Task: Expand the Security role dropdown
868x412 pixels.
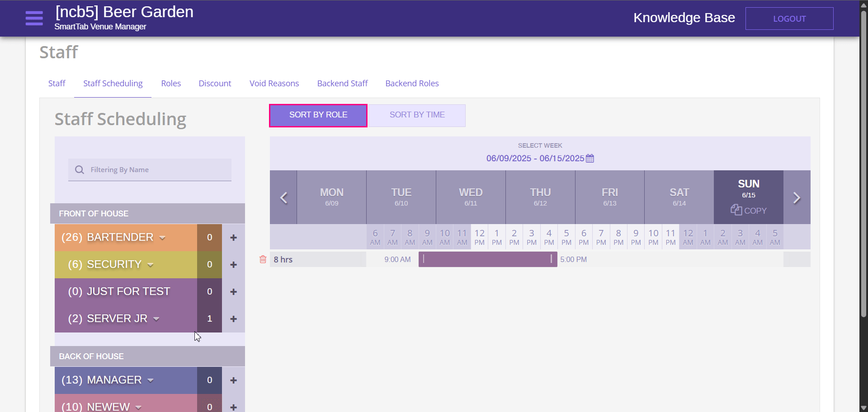Action: coord(151,265)
